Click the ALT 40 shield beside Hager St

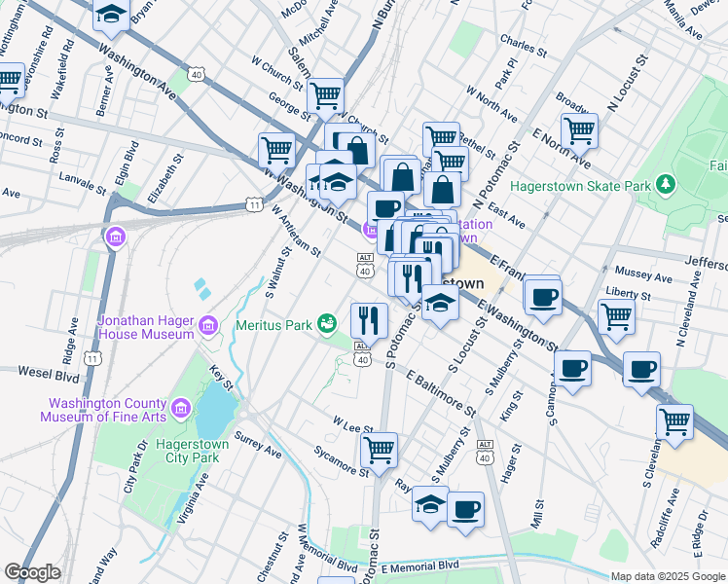coord(485,453)
